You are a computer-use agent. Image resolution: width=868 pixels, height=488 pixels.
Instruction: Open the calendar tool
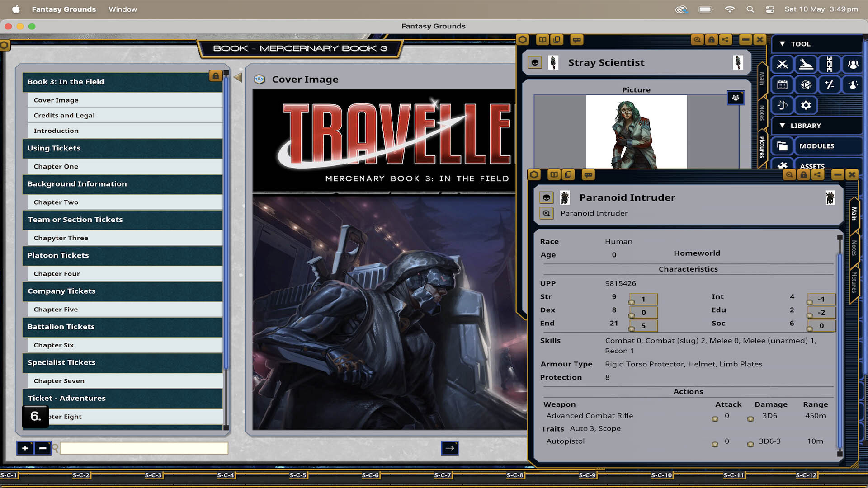tap(782, 85)
